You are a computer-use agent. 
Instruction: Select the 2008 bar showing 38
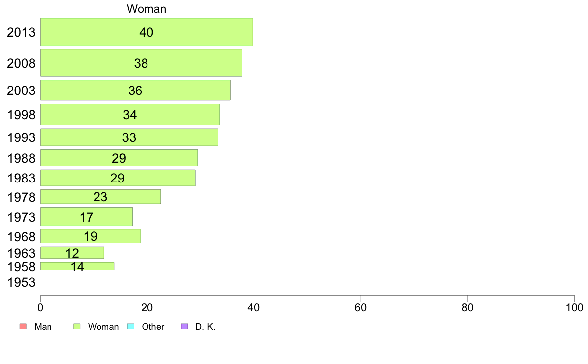point(141,63)
